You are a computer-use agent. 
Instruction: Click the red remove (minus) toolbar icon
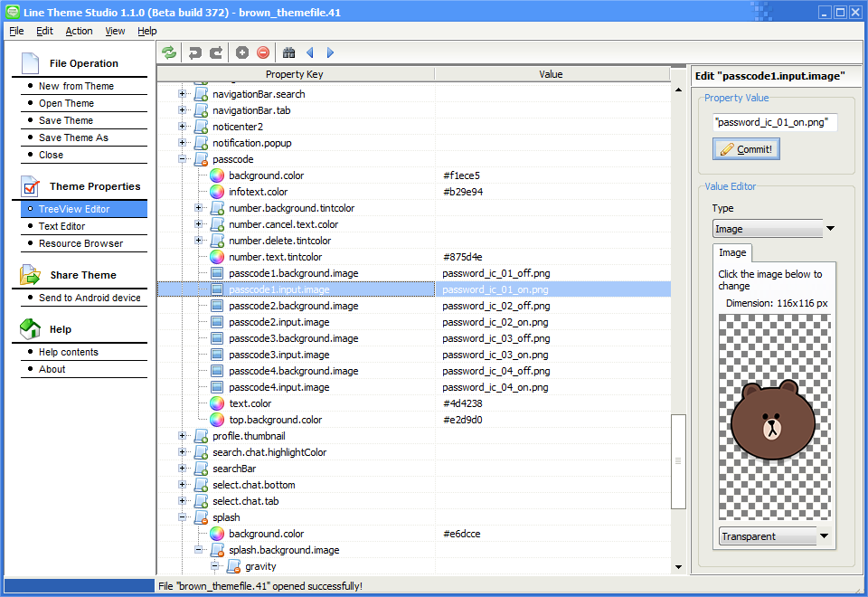point(263,52)
